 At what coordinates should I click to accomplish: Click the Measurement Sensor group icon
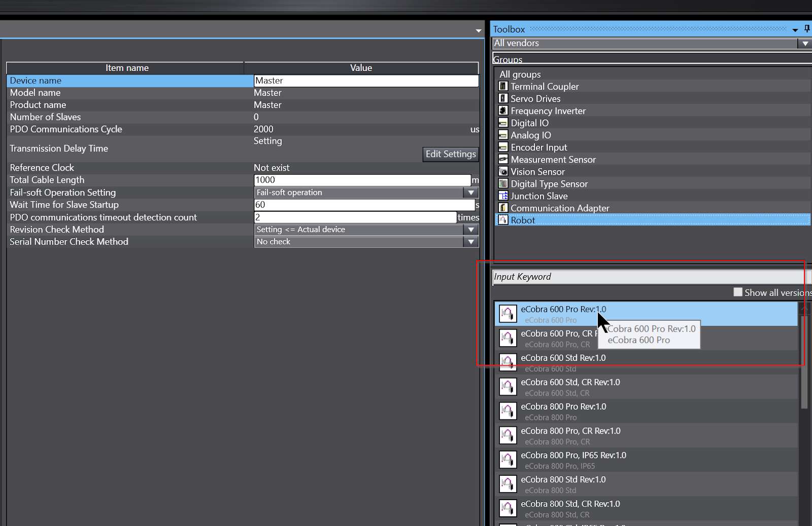(x=503, y=159)
